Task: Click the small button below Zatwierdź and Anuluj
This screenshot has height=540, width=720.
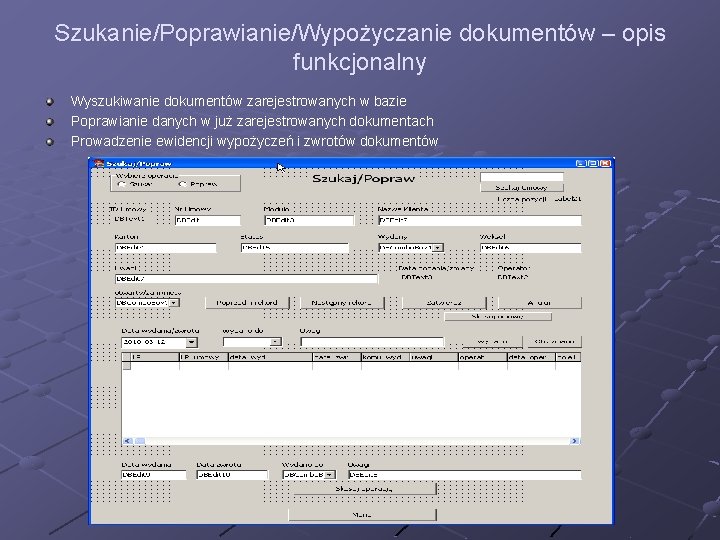Action: pyautogui.click(x=498, y=316)
